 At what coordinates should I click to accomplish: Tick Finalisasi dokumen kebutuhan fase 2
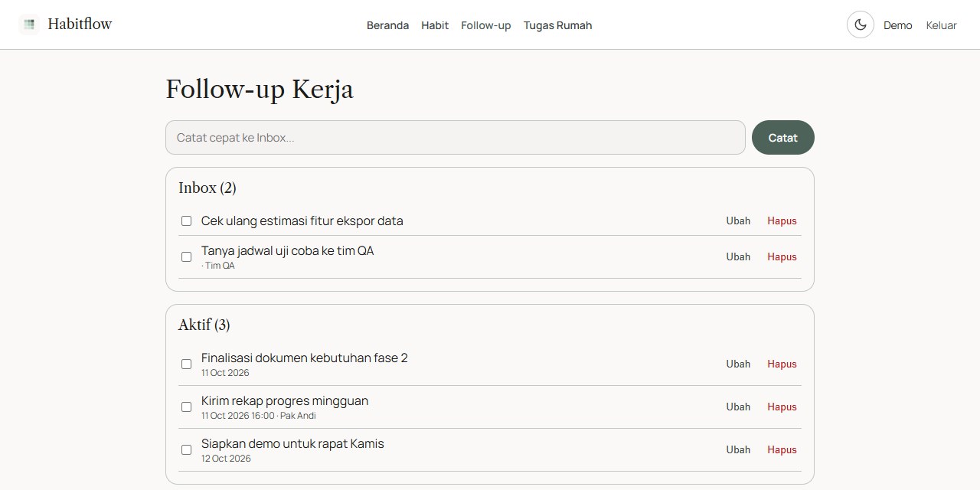[x=186, y=364]
